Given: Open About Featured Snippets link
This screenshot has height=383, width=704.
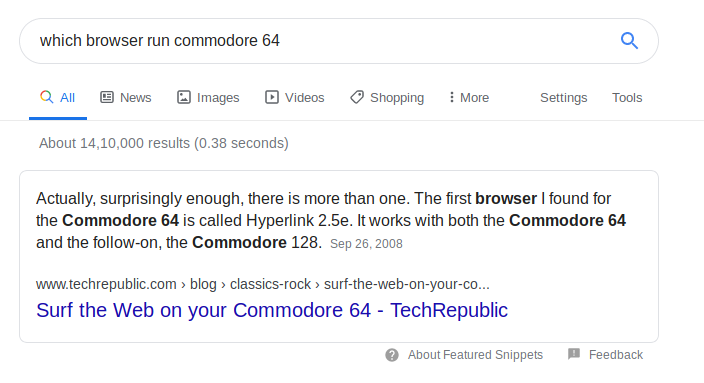Looking at the screenshot, I should click(475, 355).
